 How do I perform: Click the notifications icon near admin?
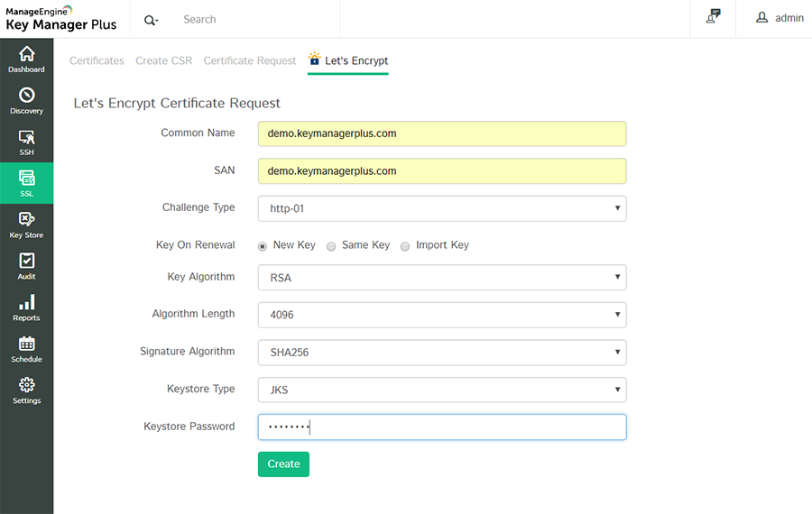coord(714,17)
